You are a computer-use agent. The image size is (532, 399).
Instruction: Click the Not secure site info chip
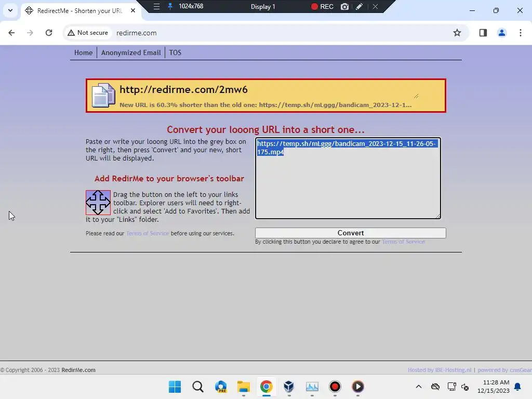tap(88, 33)
